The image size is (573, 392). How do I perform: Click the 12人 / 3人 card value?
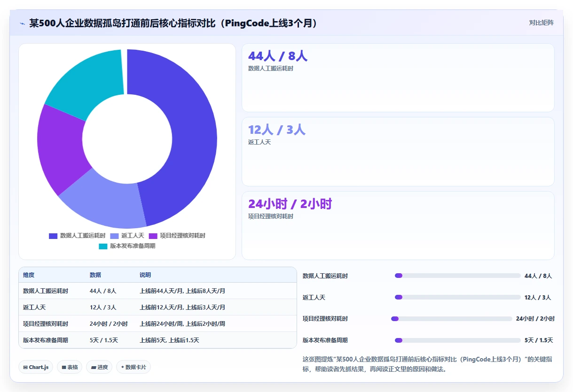(276, 130)
